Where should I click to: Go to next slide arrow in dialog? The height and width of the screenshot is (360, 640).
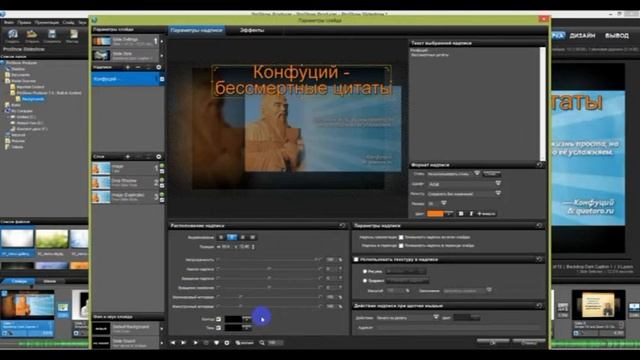[x=184, y=343]
